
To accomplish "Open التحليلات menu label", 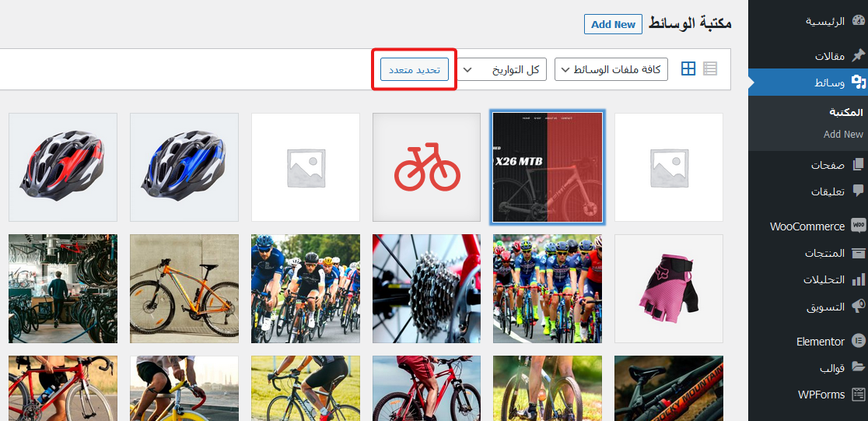I will pos(824,279).
